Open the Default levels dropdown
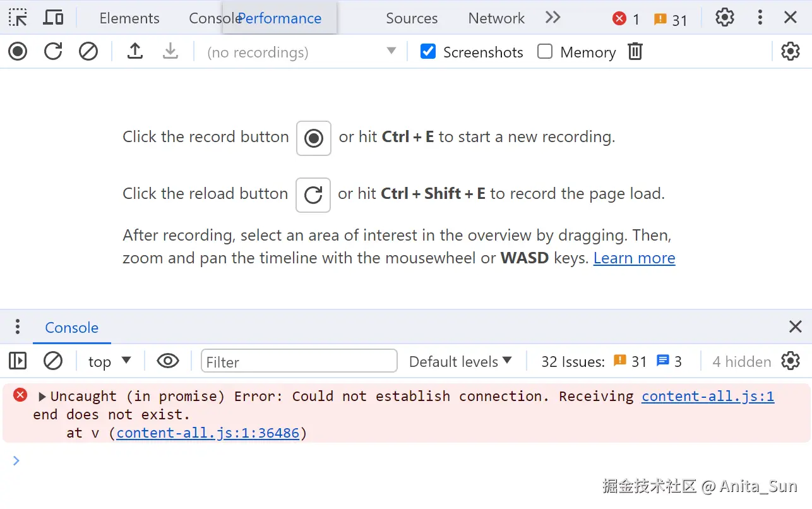The height and width of the screenshot is (509, 812). (x=460, y=361)
